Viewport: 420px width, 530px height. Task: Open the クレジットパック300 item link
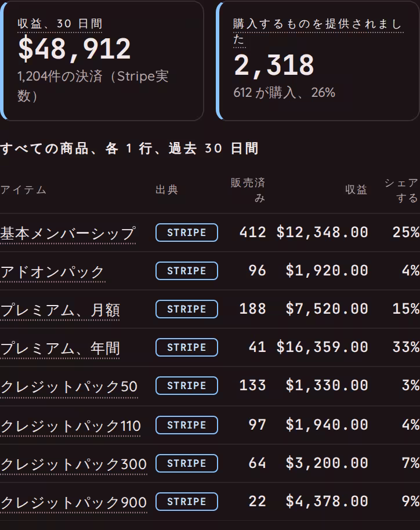(x=73, y=464)
